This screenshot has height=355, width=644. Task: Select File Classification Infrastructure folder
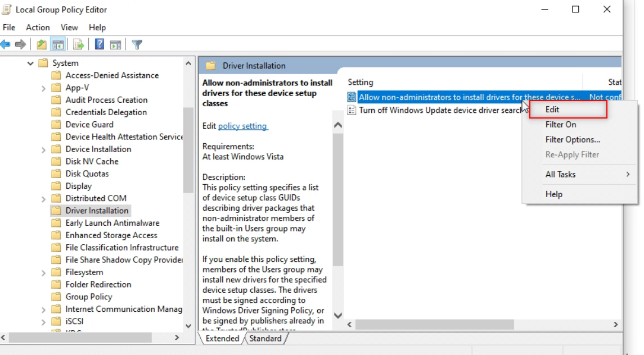[122, 248]
